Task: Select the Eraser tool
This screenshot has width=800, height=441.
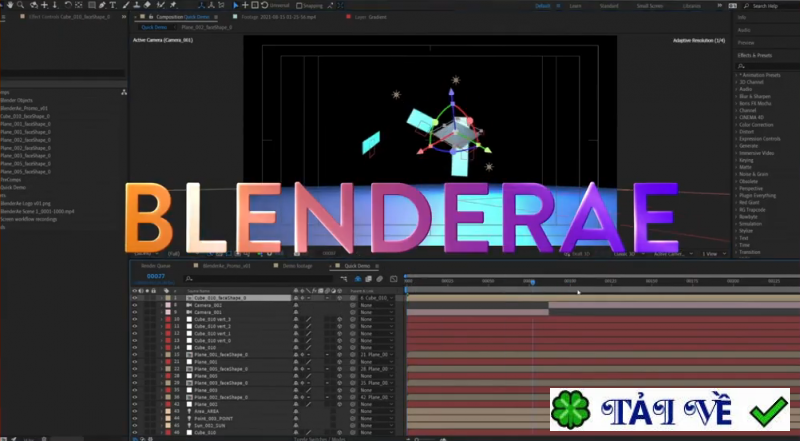Action: pyautogui.click(x=147, y=5)
